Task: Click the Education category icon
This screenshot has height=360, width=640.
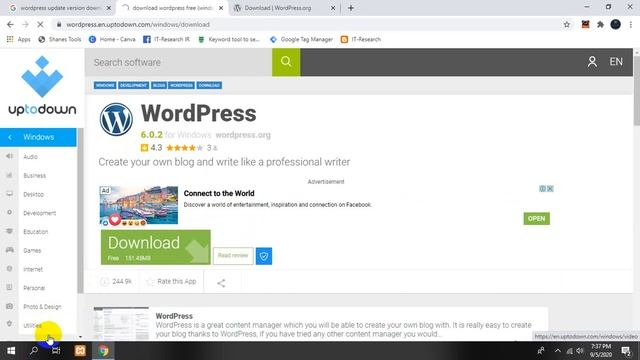Action: (9, 231)
